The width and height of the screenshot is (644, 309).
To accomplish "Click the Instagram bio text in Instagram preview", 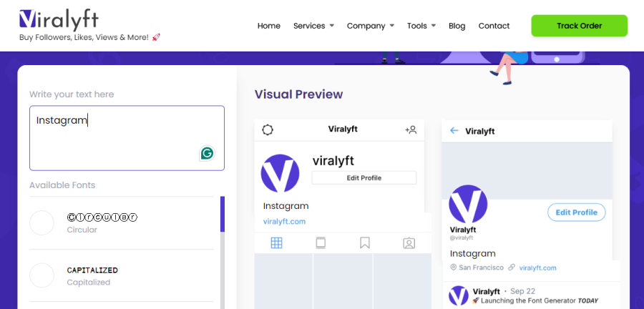I will click(286, 206).
